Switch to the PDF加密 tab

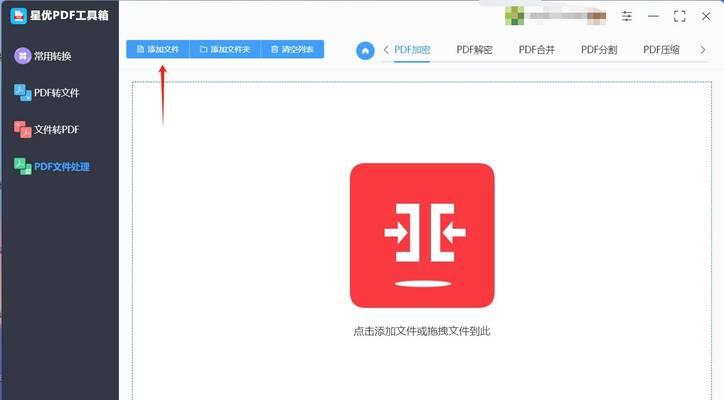[412, 49]
